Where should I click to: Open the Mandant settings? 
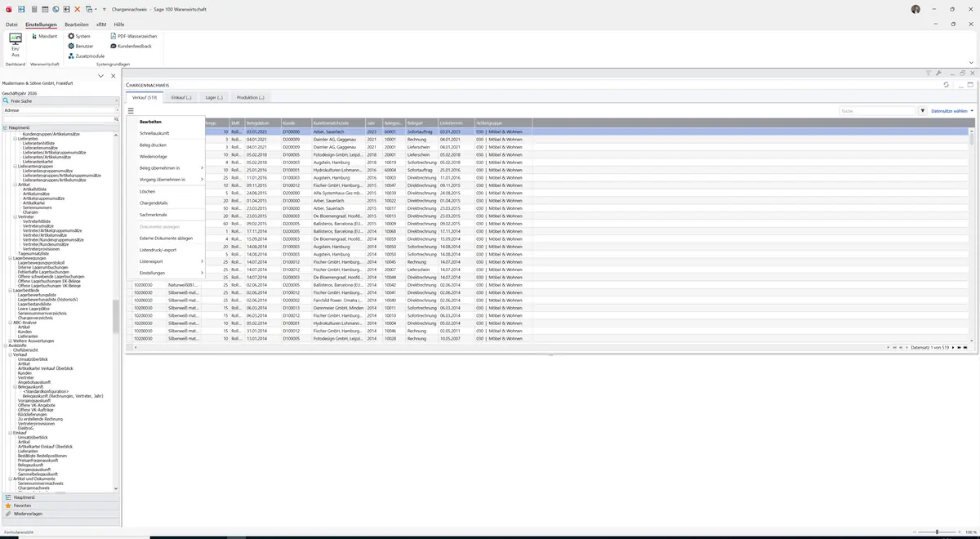pos(44,36)
